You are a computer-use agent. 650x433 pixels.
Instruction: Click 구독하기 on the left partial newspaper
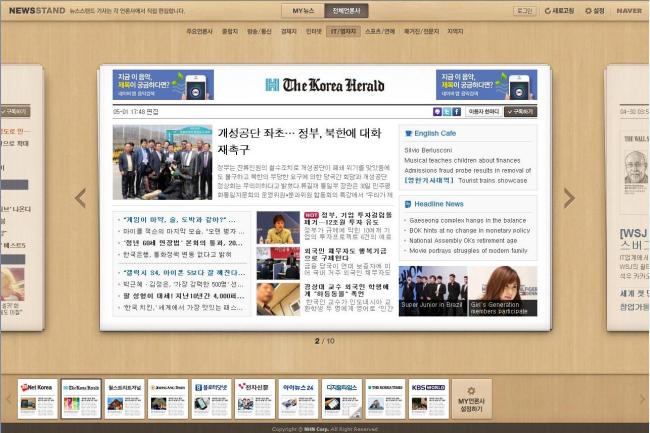(x=15, y=111)
